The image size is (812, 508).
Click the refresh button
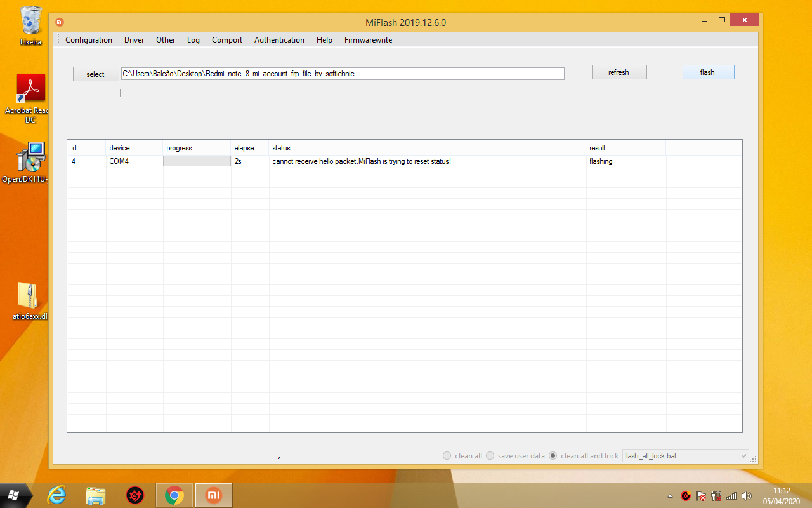coord(619,72)
